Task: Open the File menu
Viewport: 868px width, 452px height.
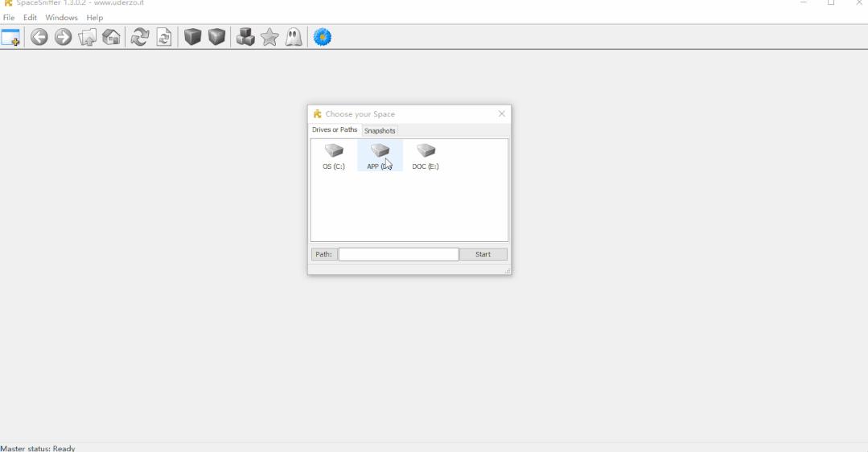Action: tap(9, 18)
